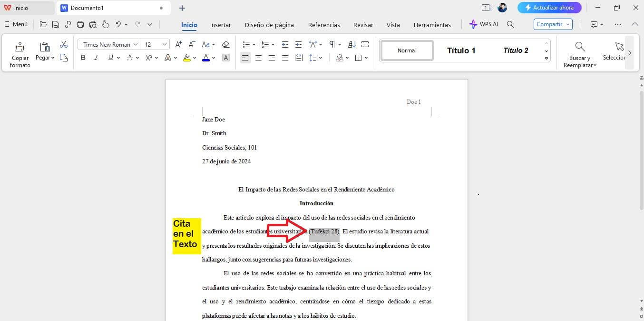Toggle italic formatting
Screen dimensions: 644x321
pos(96,58)
